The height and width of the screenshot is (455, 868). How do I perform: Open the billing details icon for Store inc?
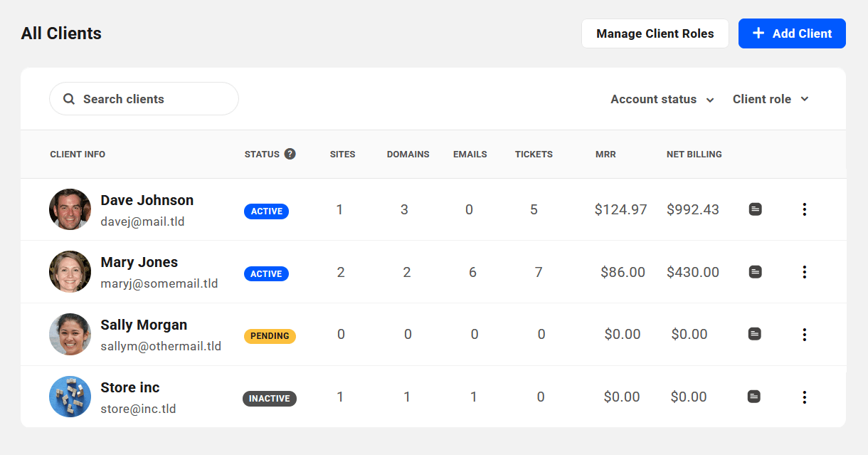tap(755, 397)
